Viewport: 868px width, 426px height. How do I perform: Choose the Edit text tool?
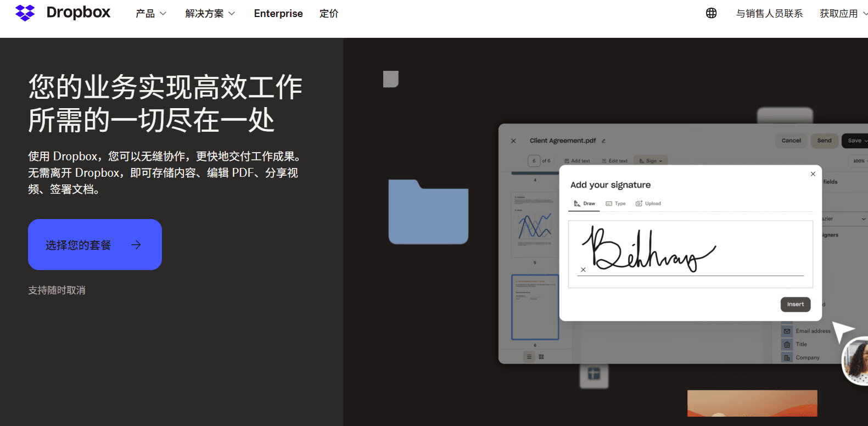click(x=614, y=161)
